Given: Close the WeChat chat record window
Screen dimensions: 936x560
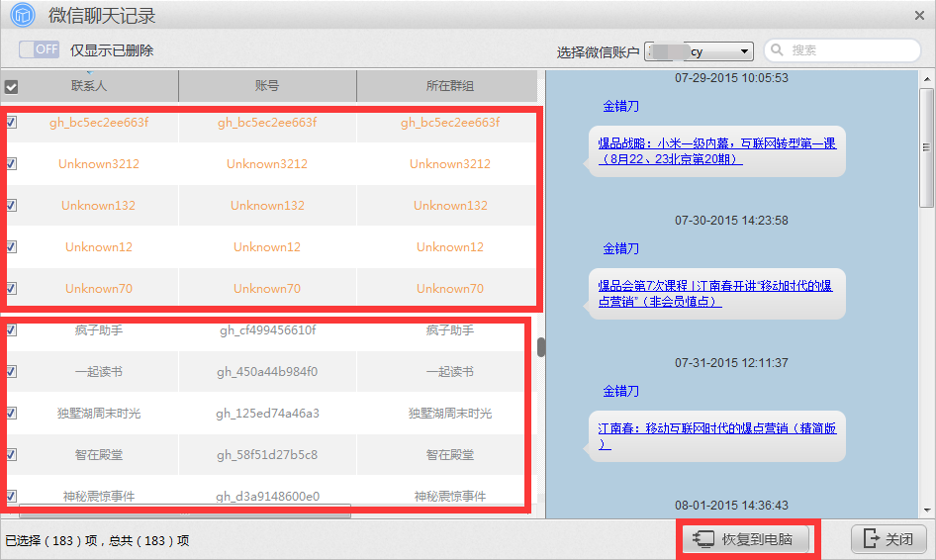Looking at the screenshot, I should (x=919, y=16).
